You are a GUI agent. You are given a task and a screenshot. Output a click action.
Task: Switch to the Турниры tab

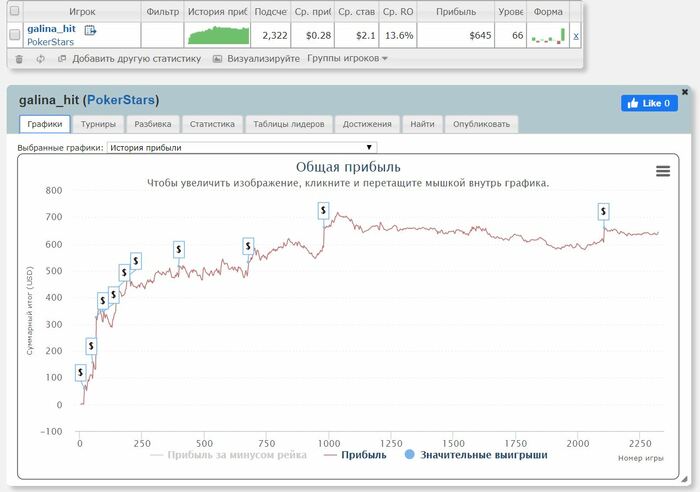(x=98, y=124)
